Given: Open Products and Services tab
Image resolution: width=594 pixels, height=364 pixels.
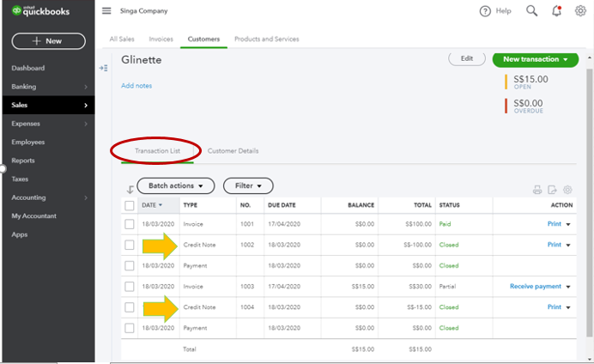Looking at the screenshot, I should (x=267, y=39).
